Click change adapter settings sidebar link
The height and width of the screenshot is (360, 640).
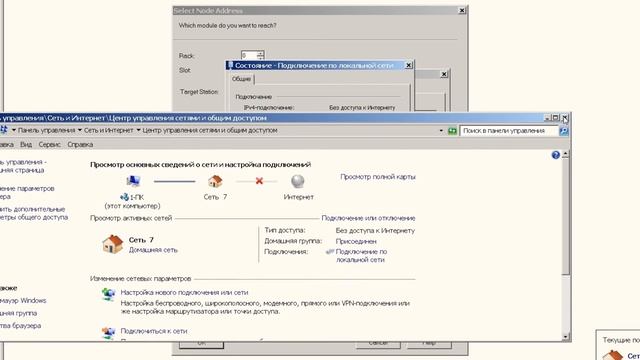click(27, 192)
